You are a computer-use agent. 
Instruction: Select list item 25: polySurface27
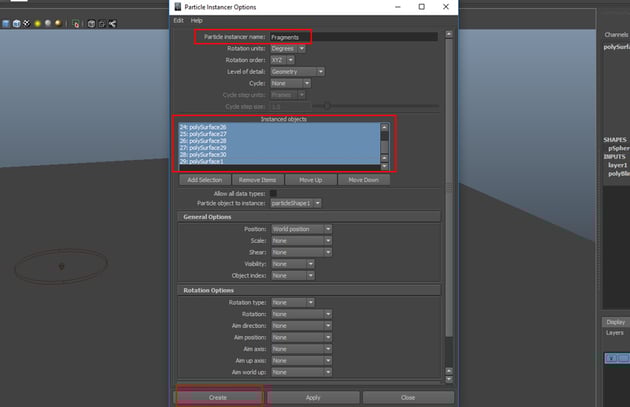279,134
